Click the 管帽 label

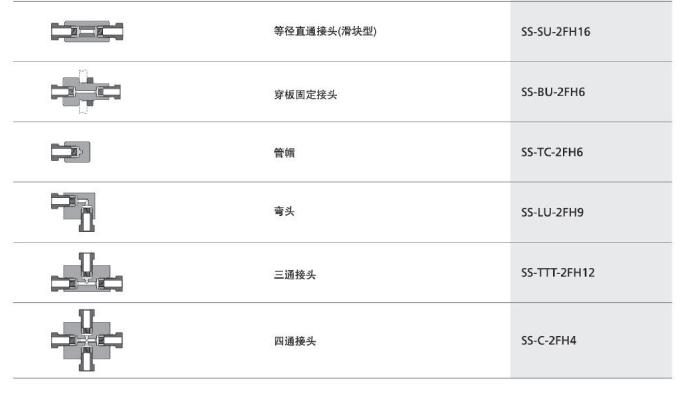pyautogui.click(x=284, y=153)
